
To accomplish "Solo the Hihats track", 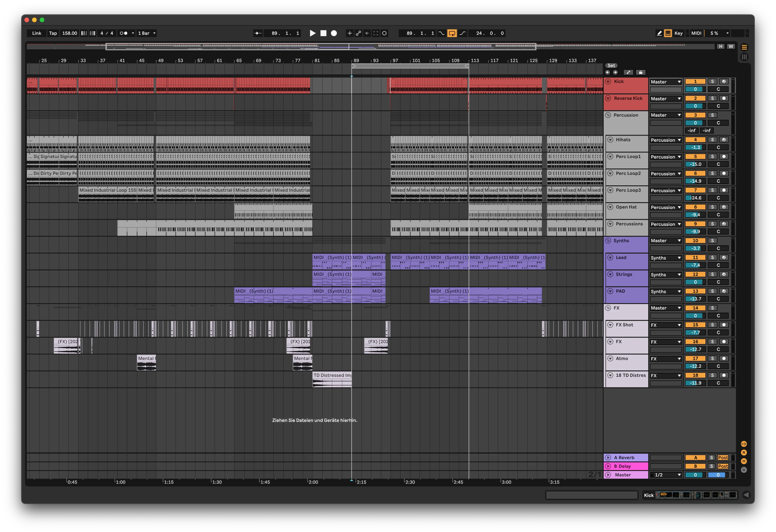I will tap(712, 140).
